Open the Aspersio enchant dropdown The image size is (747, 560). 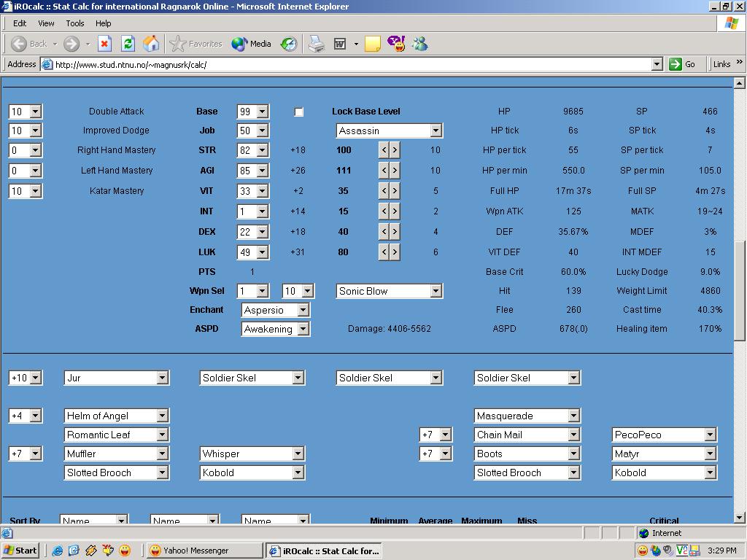pyautogui.click(x=303, y=310)
